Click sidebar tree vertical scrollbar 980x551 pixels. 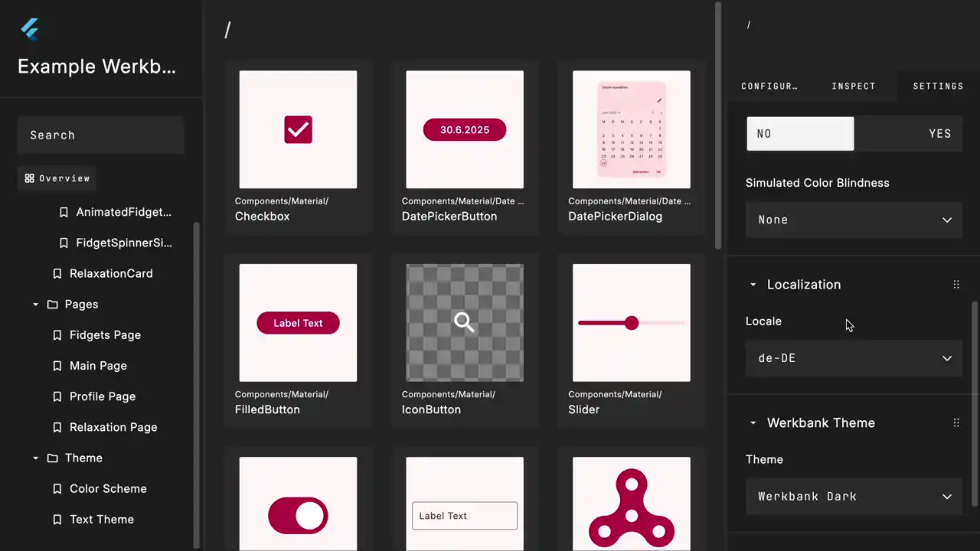197,385
